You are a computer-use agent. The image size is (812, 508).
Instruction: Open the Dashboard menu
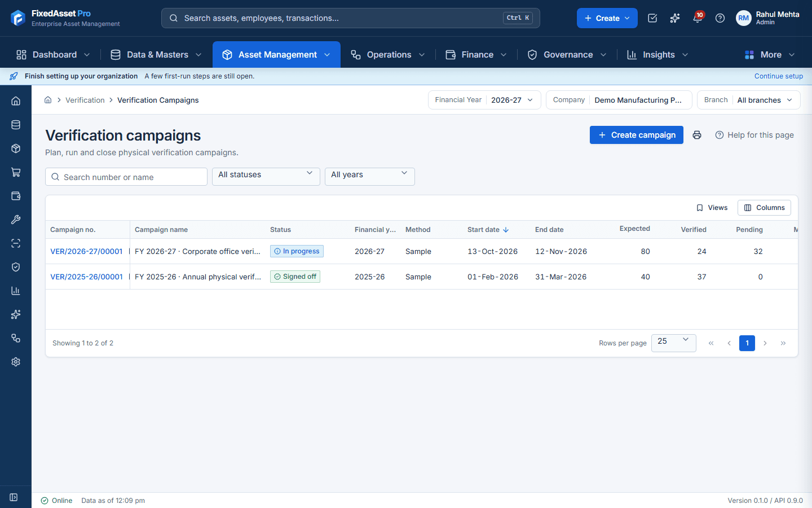pyautogui.click(x=53, y=55)
